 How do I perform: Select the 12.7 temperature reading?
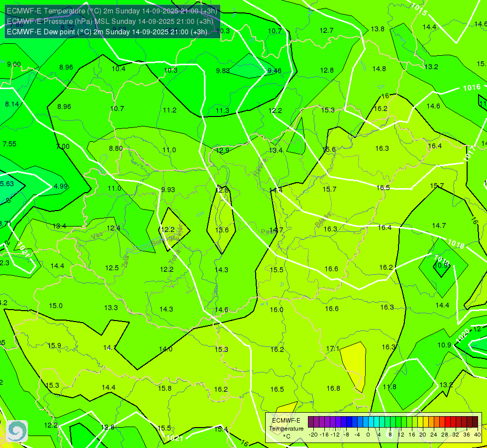(326, 30)
